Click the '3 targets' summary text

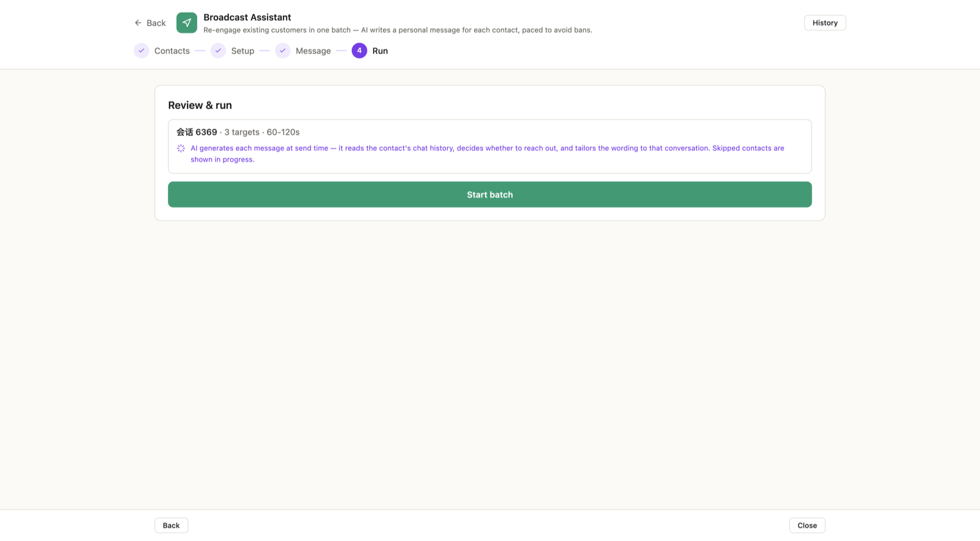point(242,132)
